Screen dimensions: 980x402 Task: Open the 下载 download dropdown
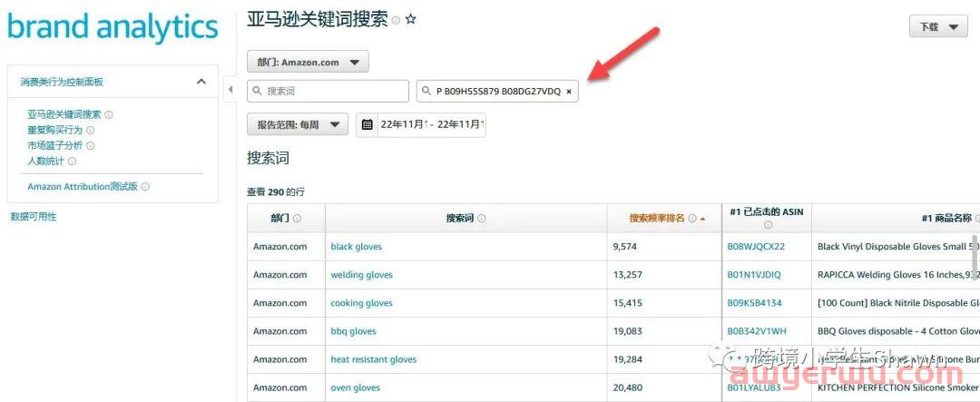938,27
